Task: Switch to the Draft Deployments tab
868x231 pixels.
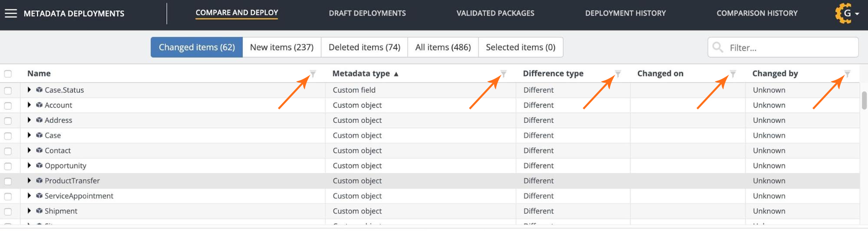Action: (x=367, y=13)
